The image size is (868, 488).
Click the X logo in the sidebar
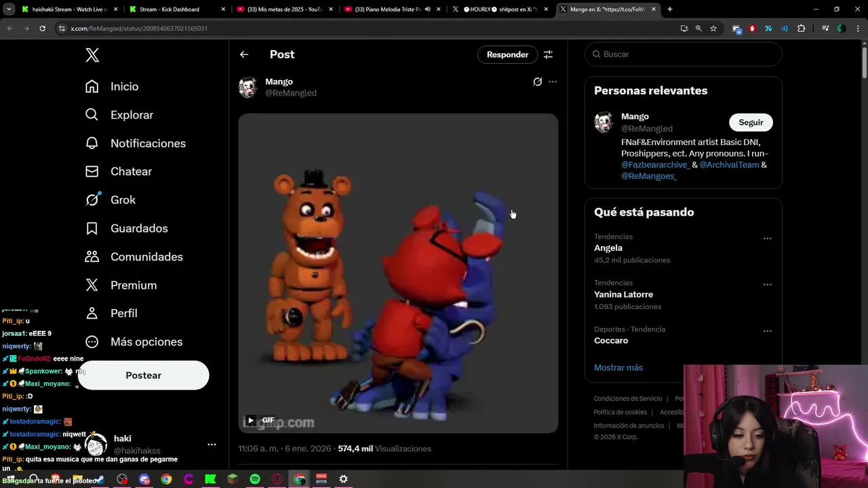click(x=92, y=55)
